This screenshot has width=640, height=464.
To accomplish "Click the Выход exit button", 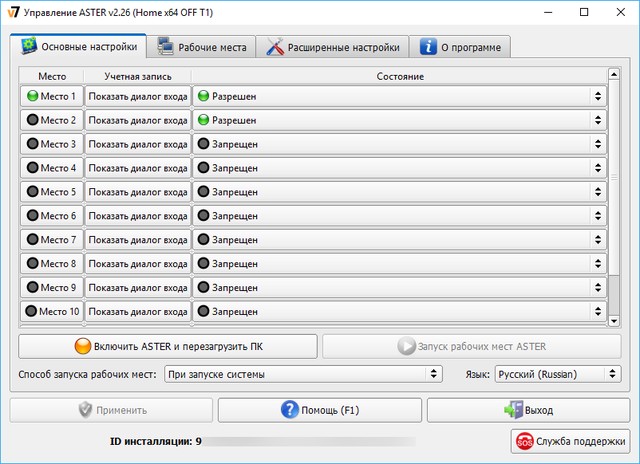I will tap(529, 410).
